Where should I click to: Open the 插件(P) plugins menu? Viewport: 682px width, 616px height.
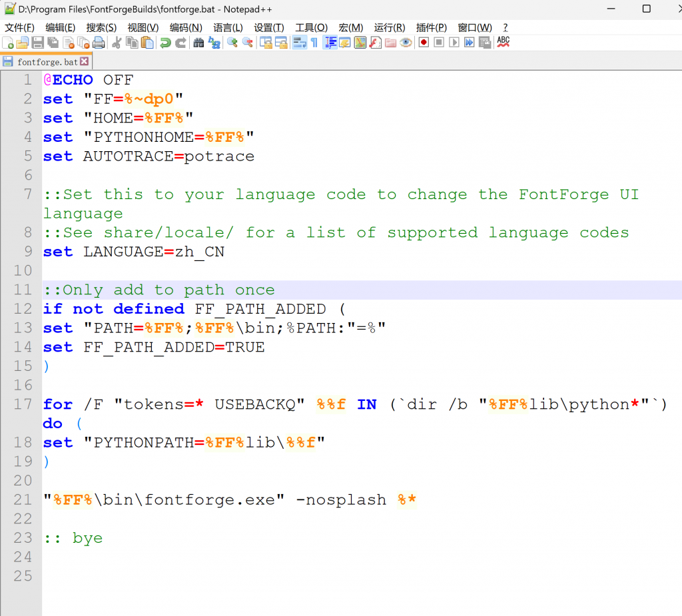point(431,27)
